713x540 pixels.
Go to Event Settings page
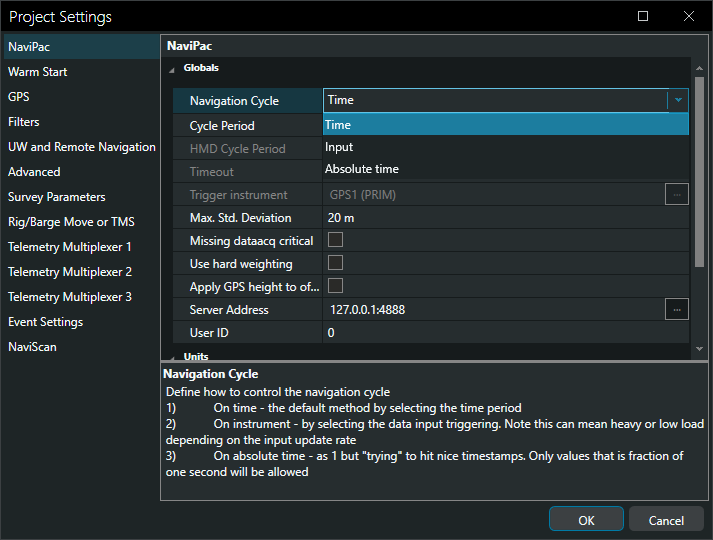point(81,322)
